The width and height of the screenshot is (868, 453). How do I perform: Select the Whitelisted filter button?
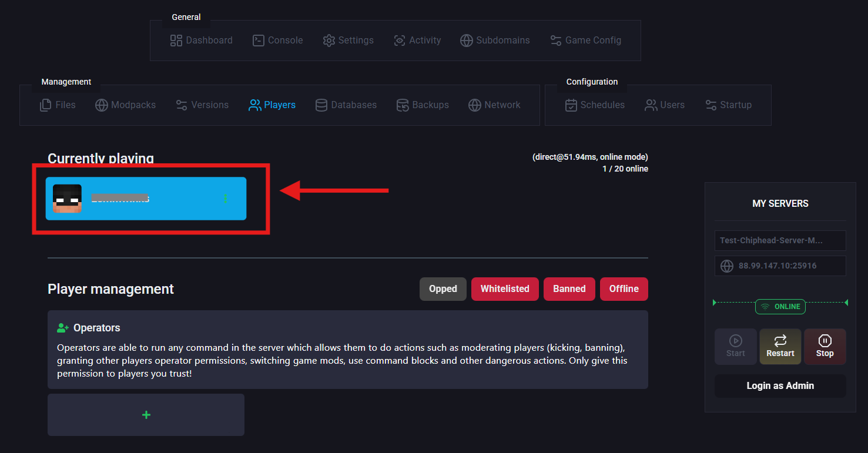(505, 289)
